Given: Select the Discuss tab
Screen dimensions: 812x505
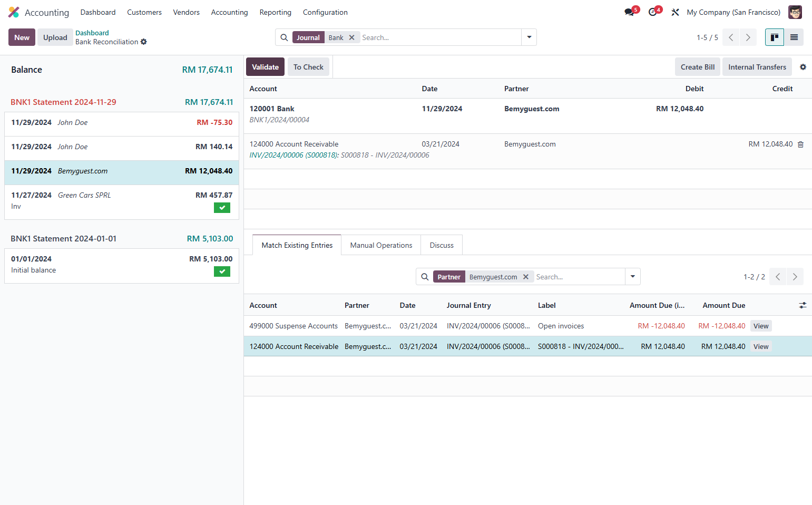Looking at the screenshot, I should pos(442,245).
